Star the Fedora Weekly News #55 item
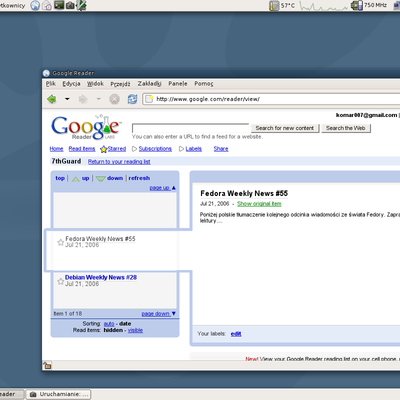The width and height of the screenshot is (400, 400). 60,242
